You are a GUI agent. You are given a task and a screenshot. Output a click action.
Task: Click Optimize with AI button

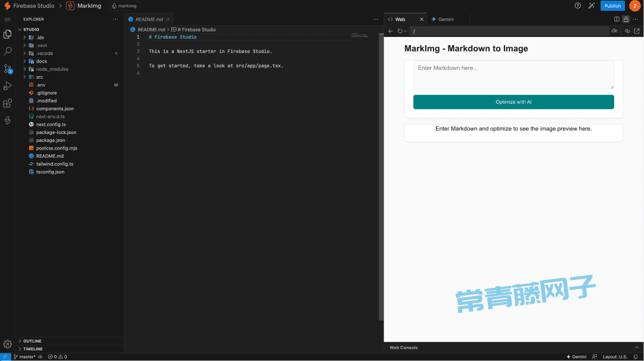(513, 102)
